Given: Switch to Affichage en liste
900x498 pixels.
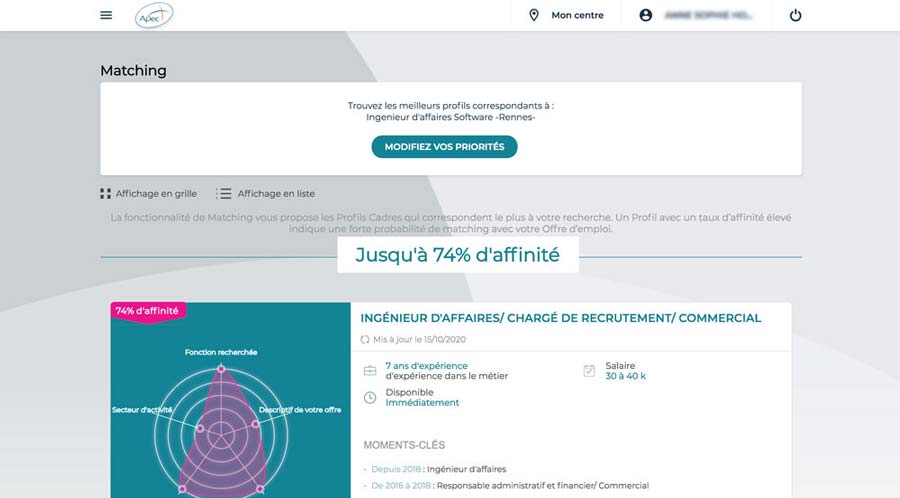Looking at the screenshot, I should (x=276, y=194).
